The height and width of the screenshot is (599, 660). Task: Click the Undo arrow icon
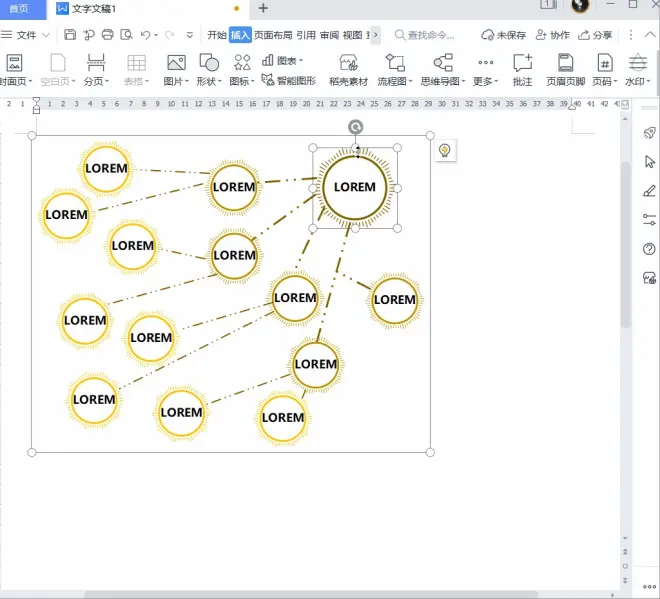(x=145, y=35)
